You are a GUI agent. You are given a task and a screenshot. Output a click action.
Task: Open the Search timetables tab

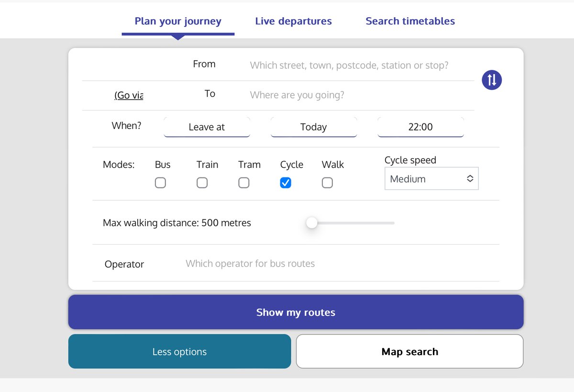410,21
